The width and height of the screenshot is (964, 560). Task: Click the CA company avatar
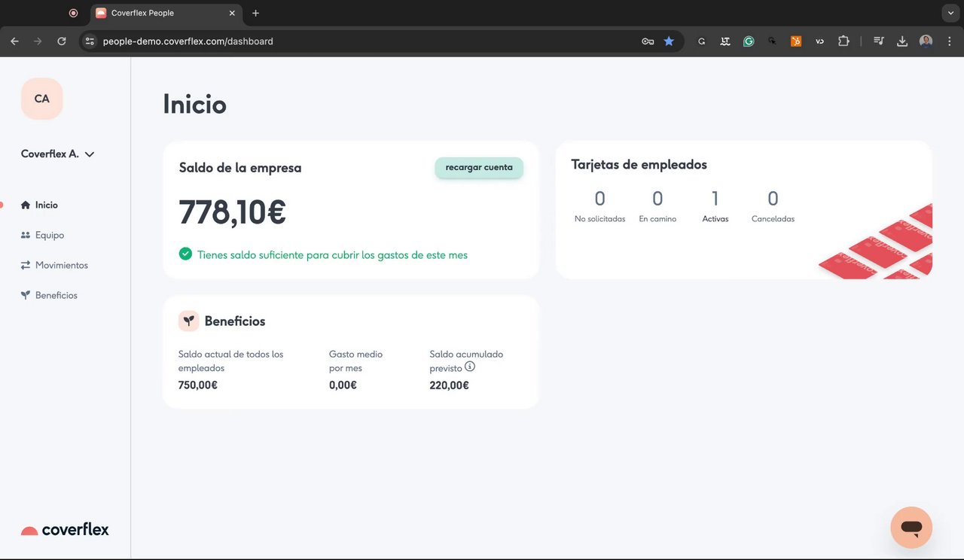click(x=42, y=99)
